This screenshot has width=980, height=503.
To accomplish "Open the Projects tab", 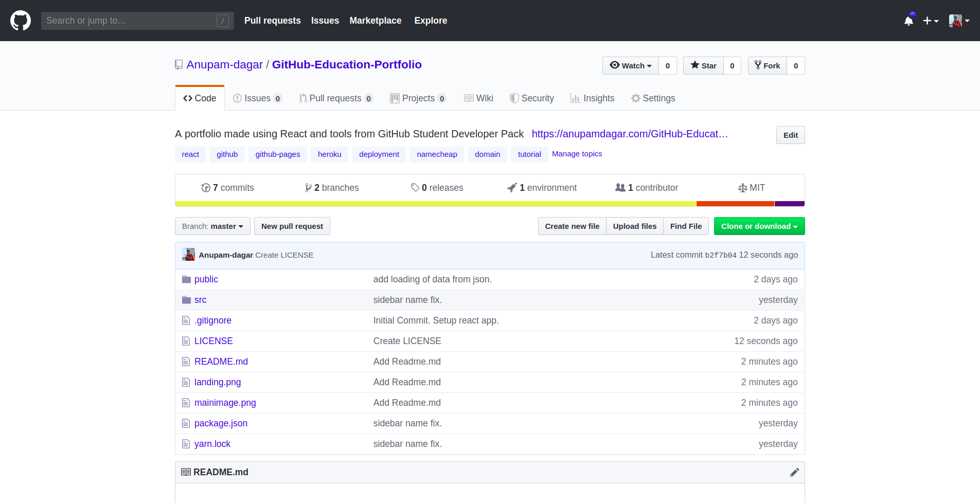I will 418,98.
